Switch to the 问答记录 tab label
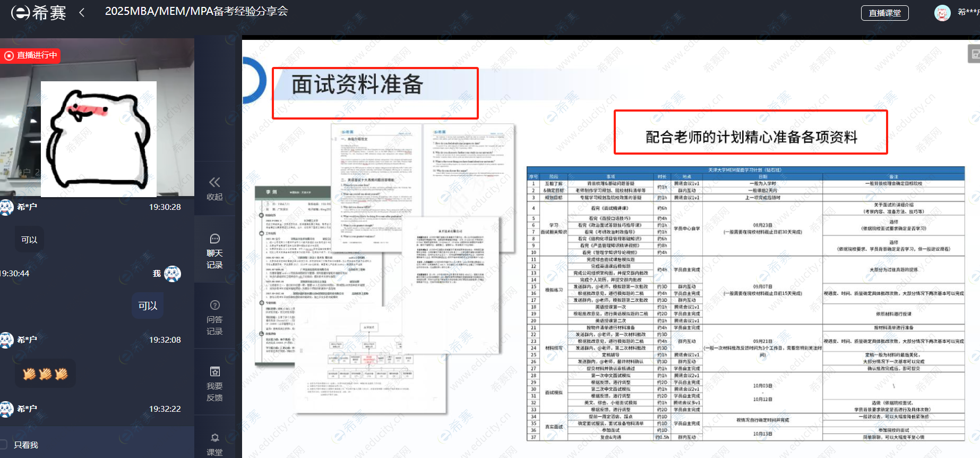 [214, 325]
